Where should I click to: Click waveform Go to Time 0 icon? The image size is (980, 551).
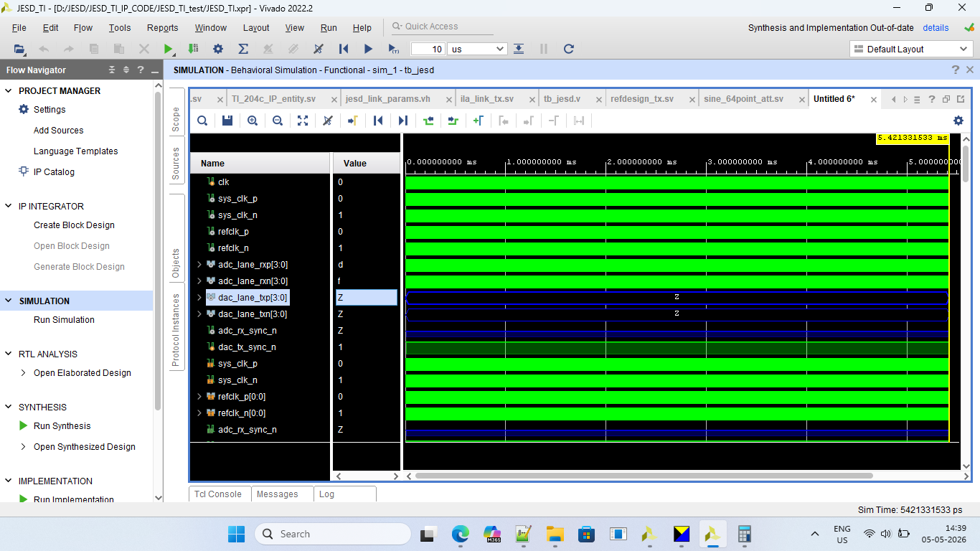(x=378, y=121)
